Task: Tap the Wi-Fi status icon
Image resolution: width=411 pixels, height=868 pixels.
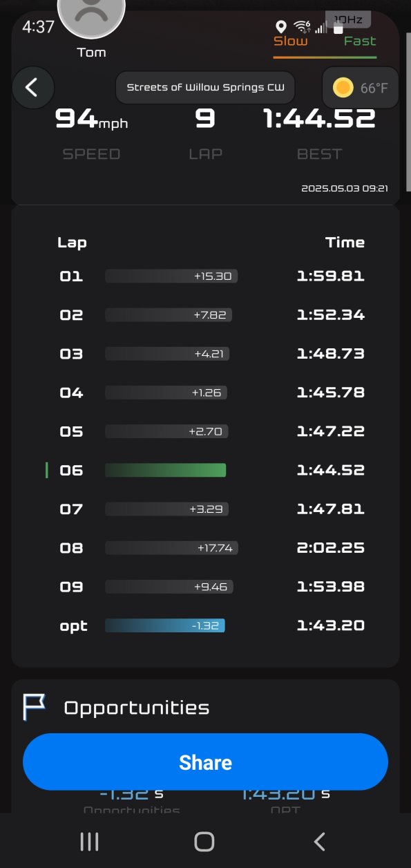Action: click(301, 27)
